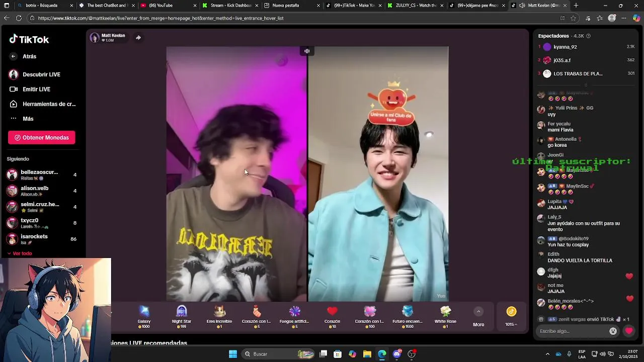Click Matt Keelan profile avatar
The width and height of the screenshot is (644, 362).
(x=95, y=38)
